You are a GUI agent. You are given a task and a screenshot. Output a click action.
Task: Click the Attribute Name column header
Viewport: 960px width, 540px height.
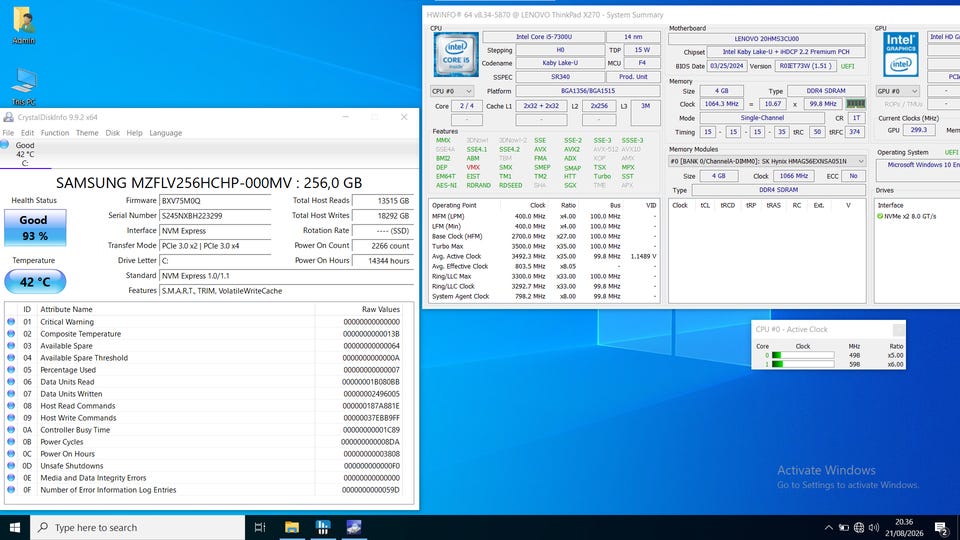[176, 309]
